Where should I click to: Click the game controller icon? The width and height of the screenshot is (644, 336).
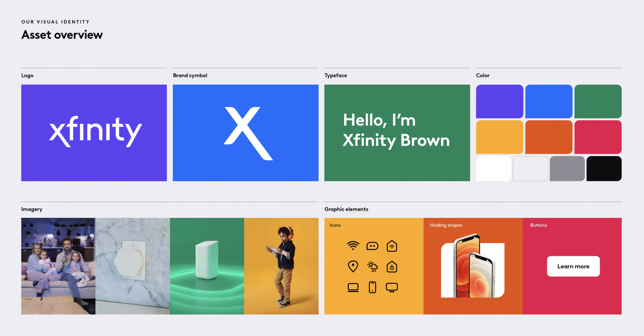372,246
